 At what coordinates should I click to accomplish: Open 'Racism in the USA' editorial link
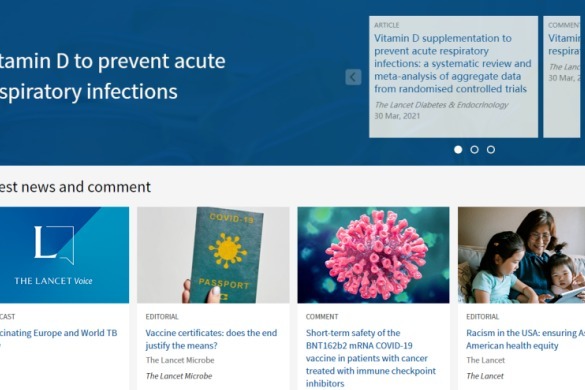(525, 339)
